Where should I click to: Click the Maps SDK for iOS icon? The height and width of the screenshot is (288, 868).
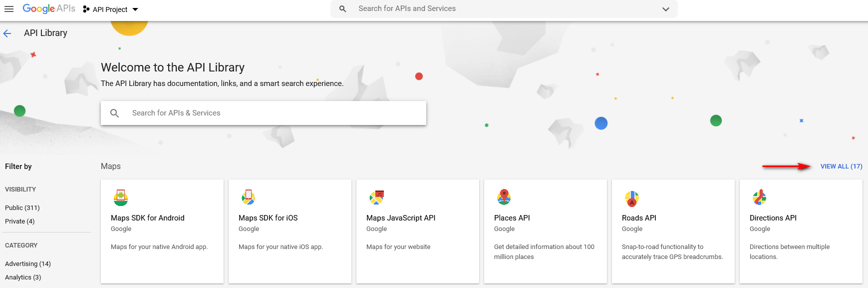tap(249, 197)
